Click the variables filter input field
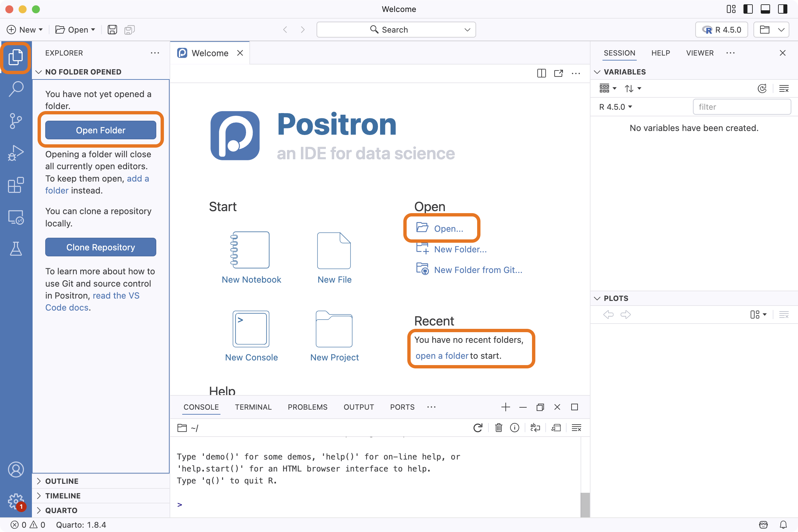Screen dimensions: 798x532 click(742, 107)
